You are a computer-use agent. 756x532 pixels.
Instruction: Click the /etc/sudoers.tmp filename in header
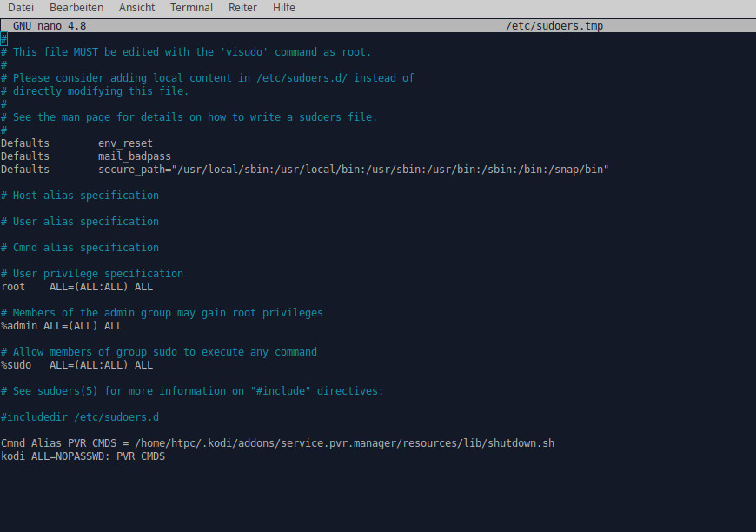click(x=554, y=26)
